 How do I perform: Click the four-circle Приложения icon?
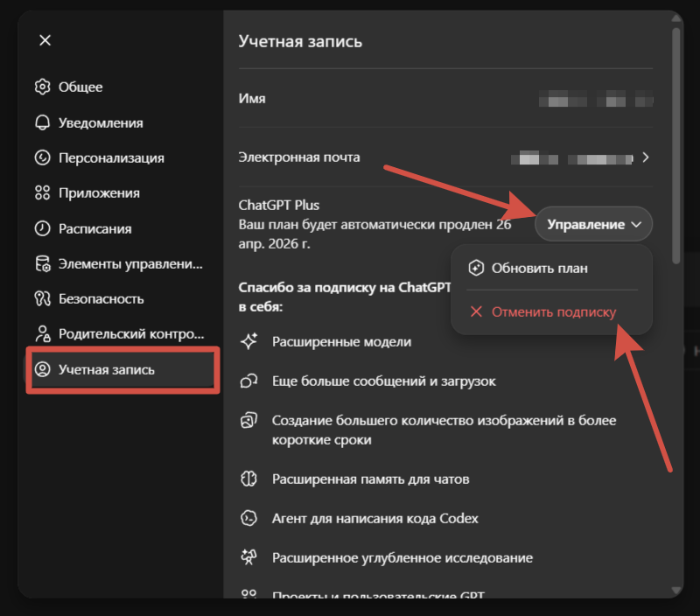point(42,192)
